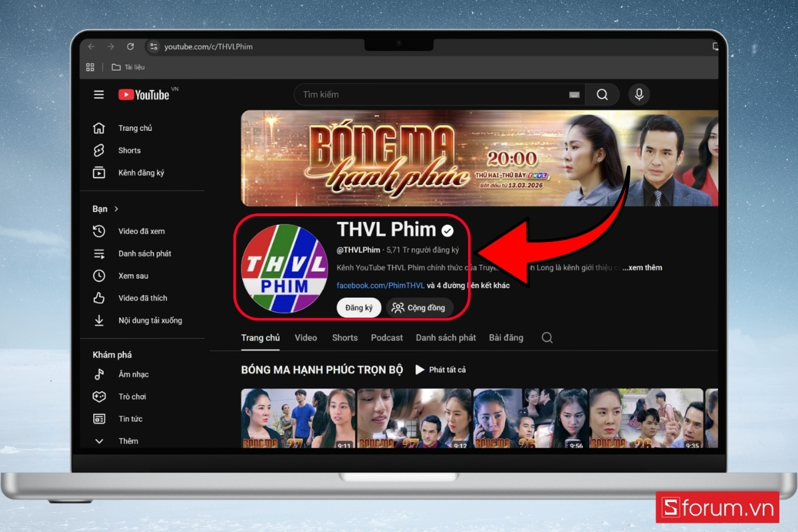The width and height of the screenshot is (798, 532).
Task: Switch to the Bài đăng tab
Action: (x=505, y=338)
